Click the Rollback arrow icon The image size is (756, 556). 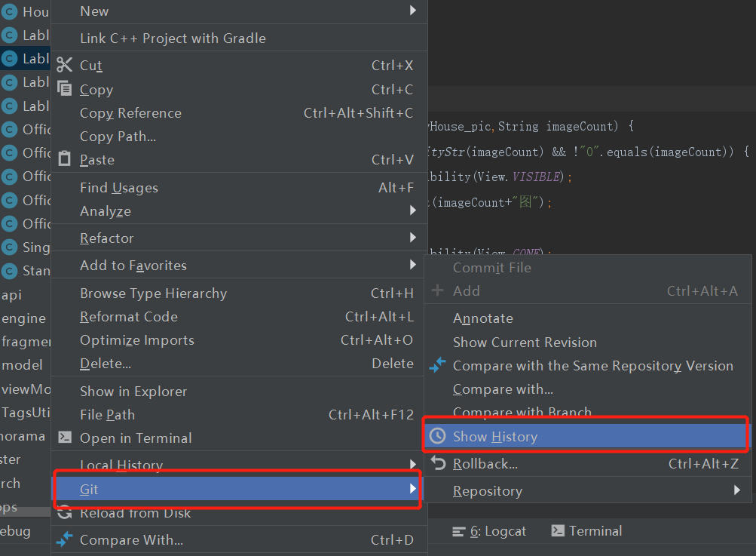(437, 463)
